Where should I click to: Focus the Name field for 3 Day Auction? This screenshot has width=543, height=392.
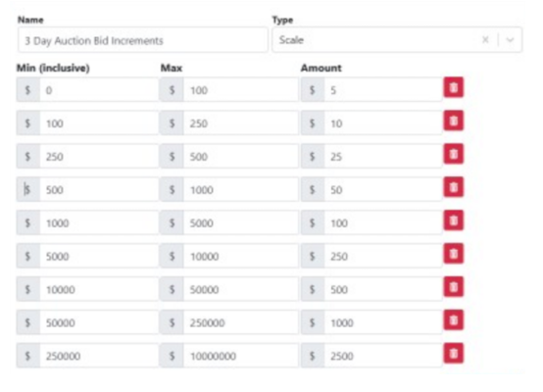point(143,40)
